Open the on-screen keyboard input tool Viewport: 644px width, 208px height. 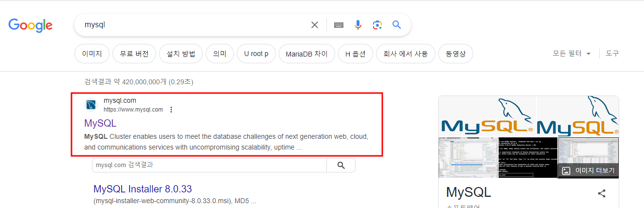click(x=339, y=25)
